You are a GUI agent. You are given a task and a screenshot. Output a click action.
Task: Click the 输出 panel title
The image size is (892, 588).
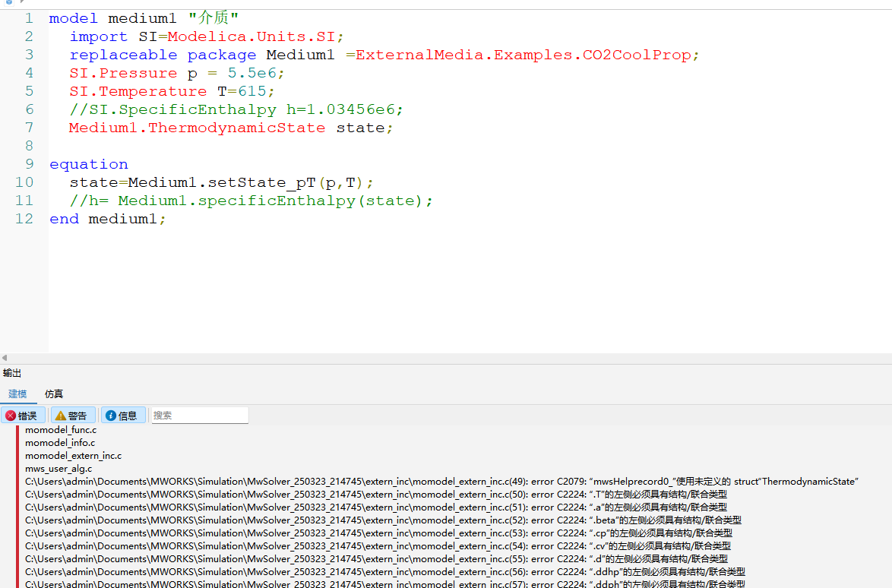(x=12, y=373)
